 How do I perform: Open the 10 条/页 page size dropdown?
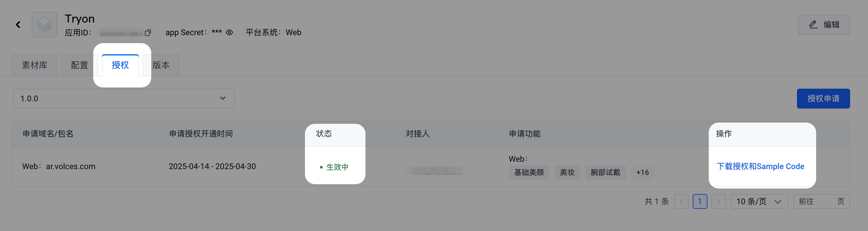click(x=759, y=201)
